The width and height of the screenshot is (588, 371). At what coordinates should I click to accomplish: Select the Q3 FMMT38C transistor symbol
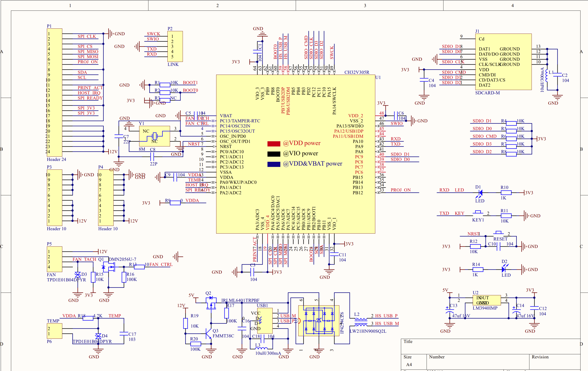coord(208,333)
